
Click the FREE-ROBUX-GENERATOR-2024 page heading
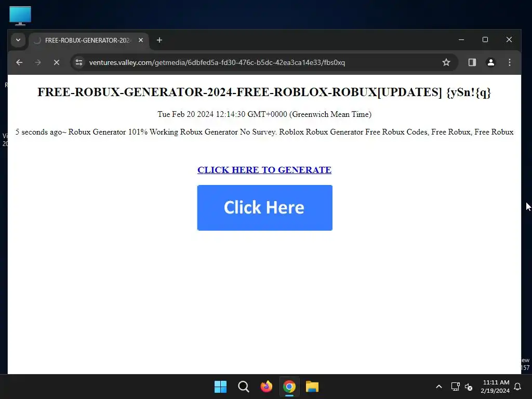(264, 92)
